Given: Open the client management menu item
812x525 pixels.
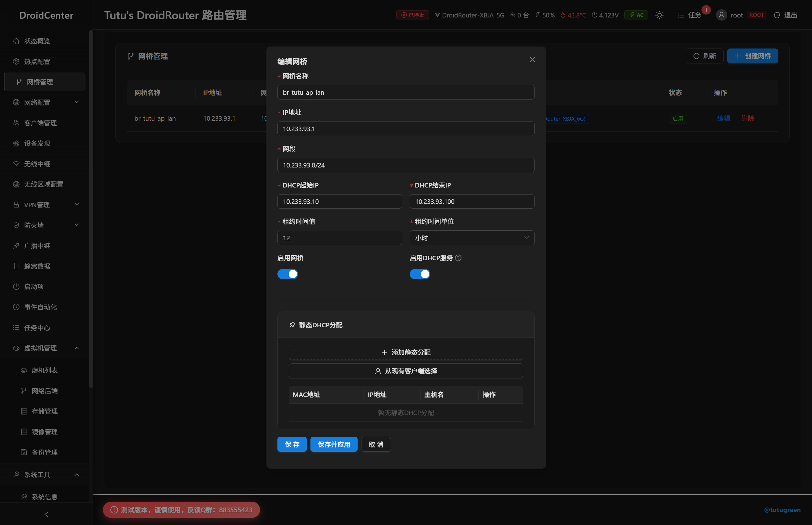Looking at the screenshot, I should pyautogui.click(x=40, y=123).
